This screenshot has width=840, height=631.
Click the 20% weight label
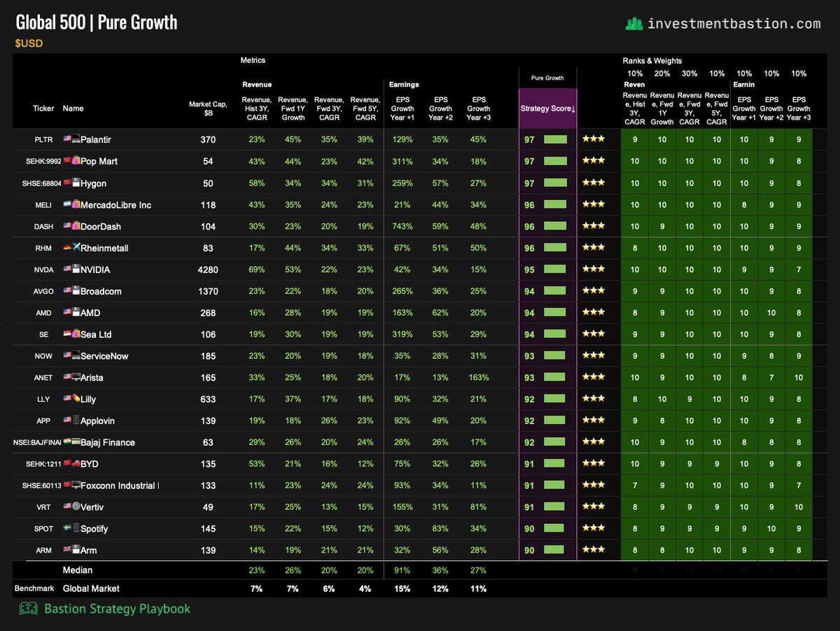coord(662,73)
